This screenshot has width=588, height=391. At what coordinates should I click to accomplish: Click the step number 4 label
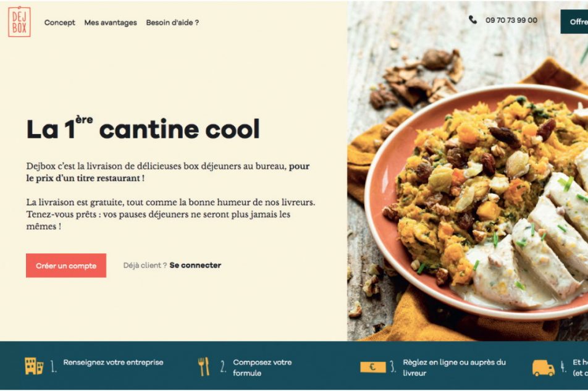(x=563, y=367)
